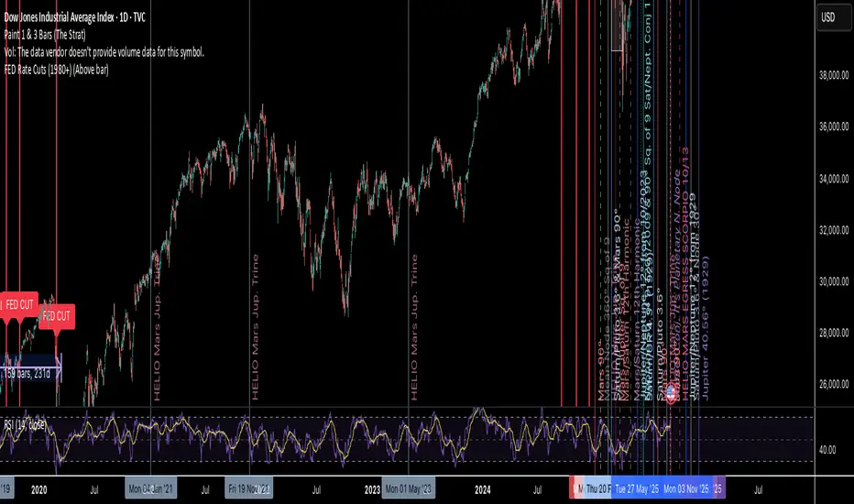
Task: Click the Mon 03 Nov '25 date label
Action: [686, 489]
